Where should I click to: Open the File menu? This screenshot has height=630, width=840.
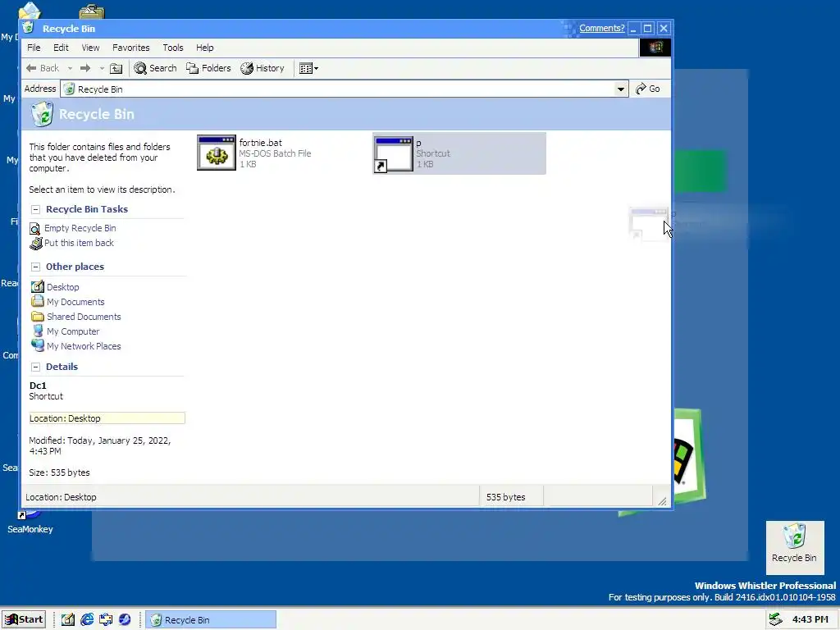(x=34, y=48)
